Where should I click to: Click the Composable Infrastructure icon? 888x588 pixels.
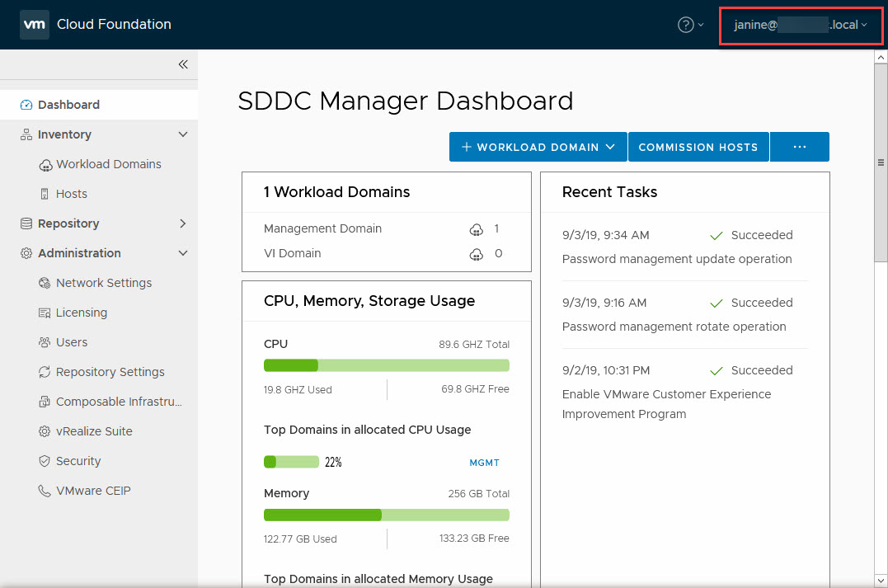click(45, 402)
